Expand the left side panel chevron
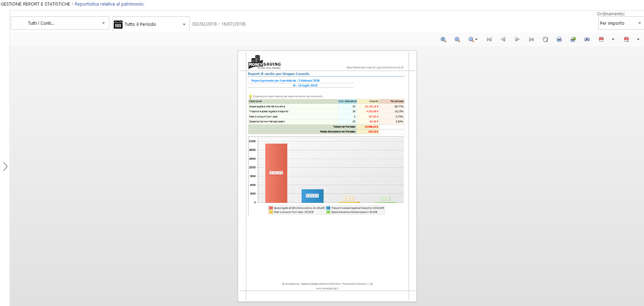This screenshot has width=644, height=306. (x=5, y=167)
